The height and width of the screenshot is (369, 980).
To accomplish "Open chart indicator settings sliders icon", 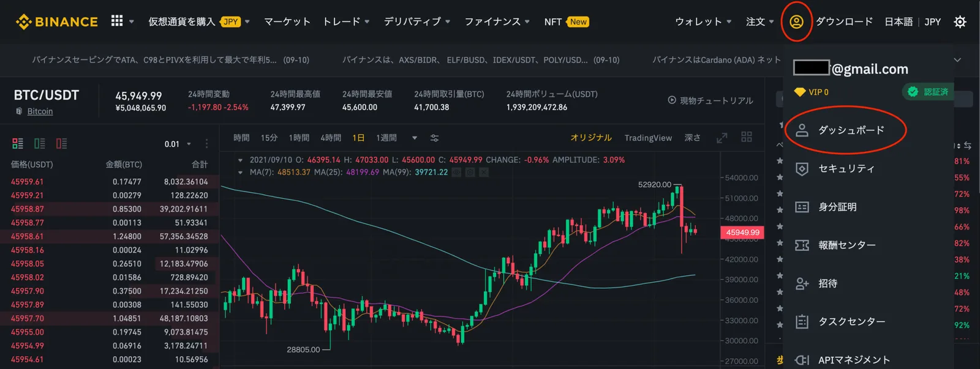I will [434, 138].
